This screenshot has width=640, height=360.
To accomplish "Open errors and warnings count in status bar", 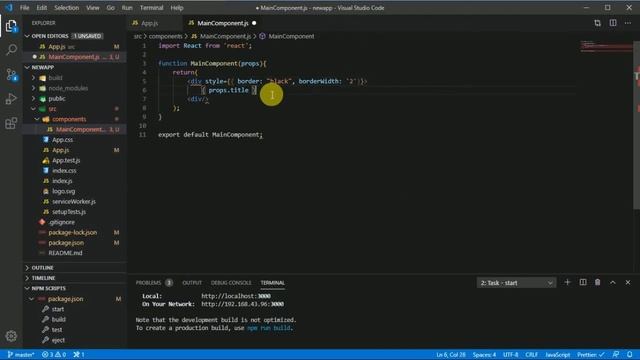I will 54,354.
